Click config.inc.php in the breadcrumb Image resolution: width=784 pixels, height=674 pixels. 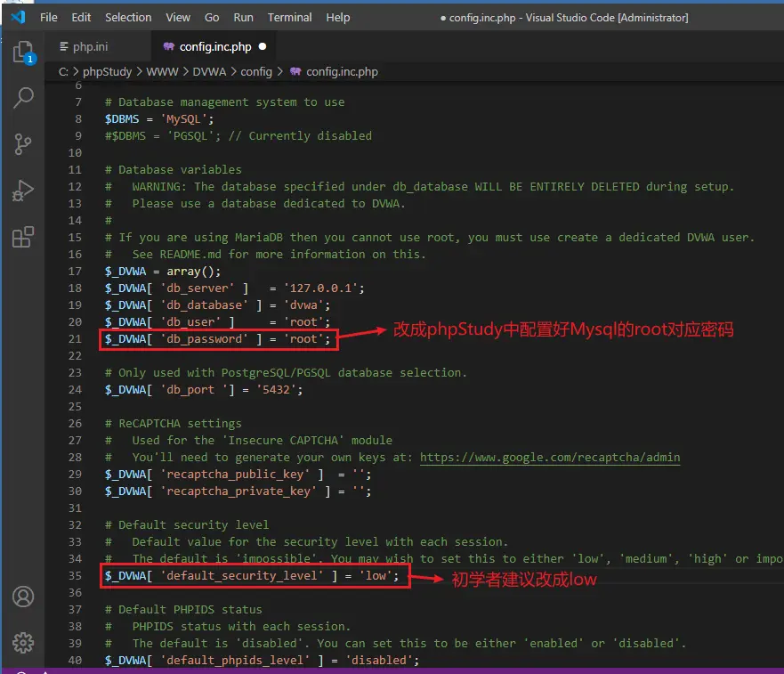tap(342, 71)
